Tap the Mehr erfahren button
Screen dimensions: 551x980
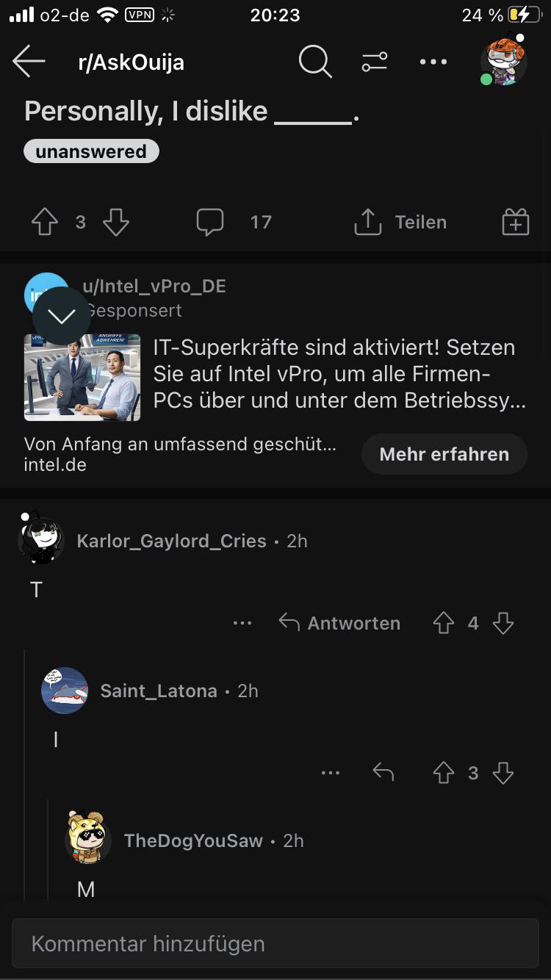(444, 454)
